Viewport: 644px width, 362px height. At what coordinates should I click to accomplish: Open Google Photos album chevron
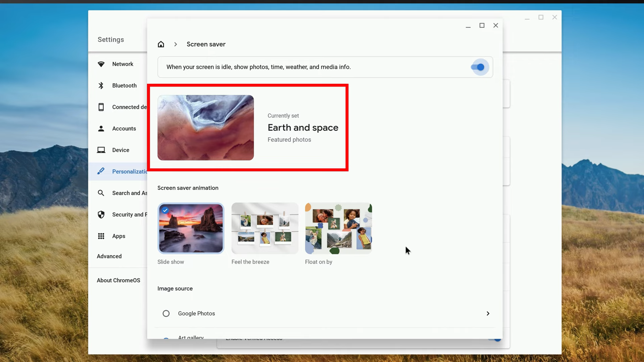pyautogui.click(x=488, y=313)
